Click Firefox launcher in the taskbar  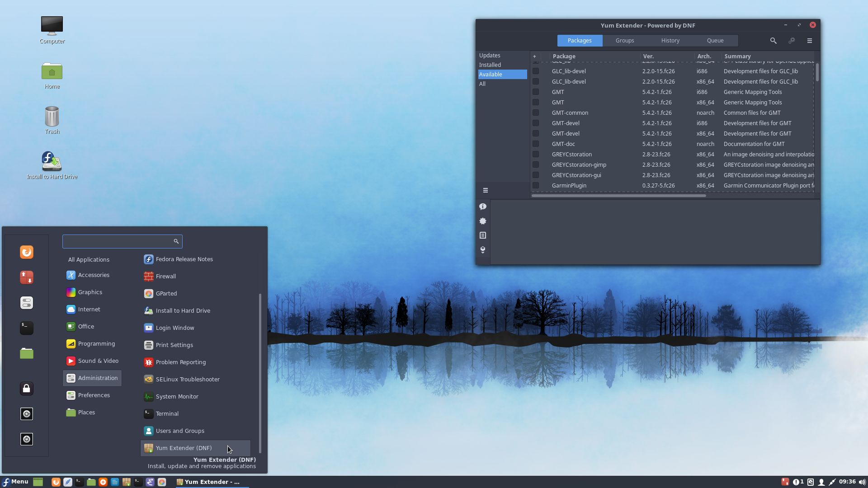(x=56, y=482)
